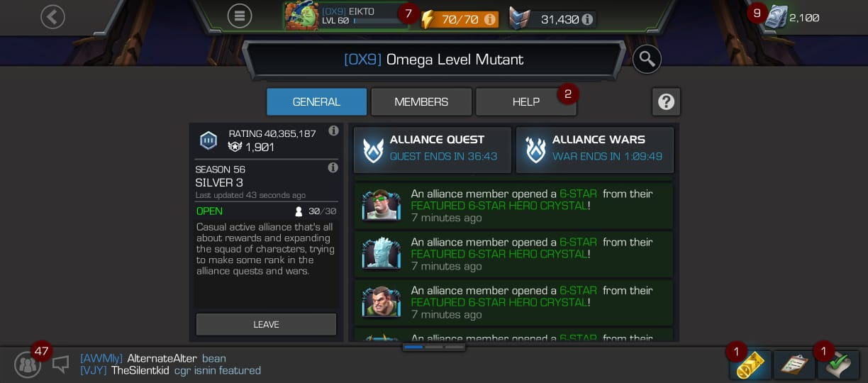Open ALLIANCE QUEST panel
This screenshot has width=868, height=383.
pos(433,150)
